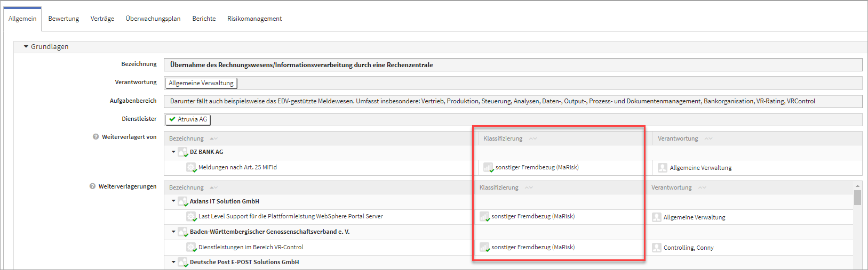Open the Überwachungsplan tab
Viewport: 868px width, 270px height.
[153, 19]
